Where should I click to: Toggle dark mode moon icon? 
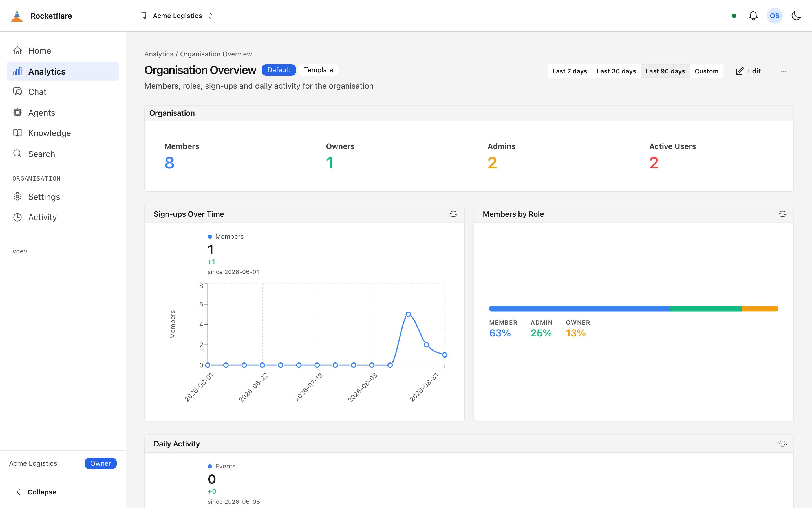pyautogui.click(x=796, y=16)
